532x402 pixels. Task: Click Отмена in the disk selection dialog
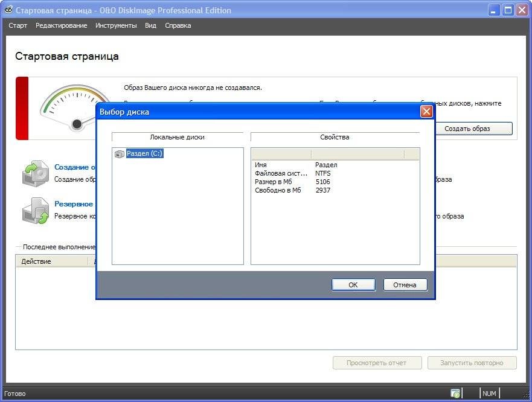click(405, 285)
